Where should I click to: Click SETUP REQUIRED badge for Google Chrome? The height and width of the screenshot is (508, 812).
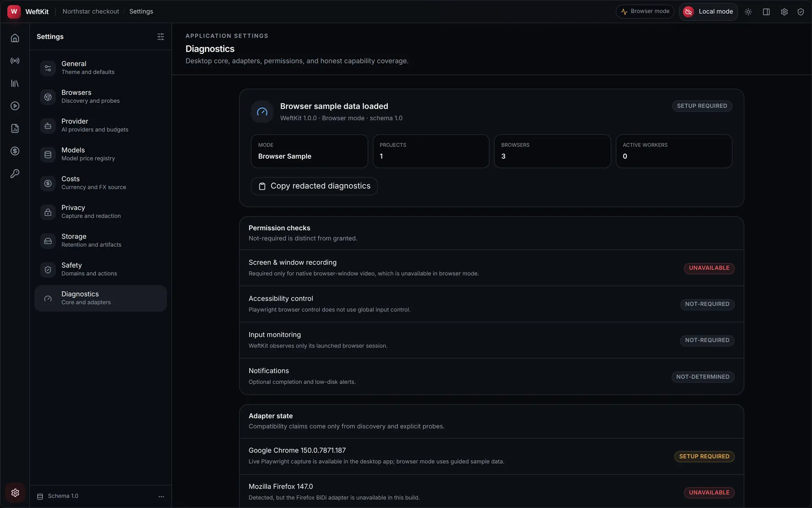[704, 456]
